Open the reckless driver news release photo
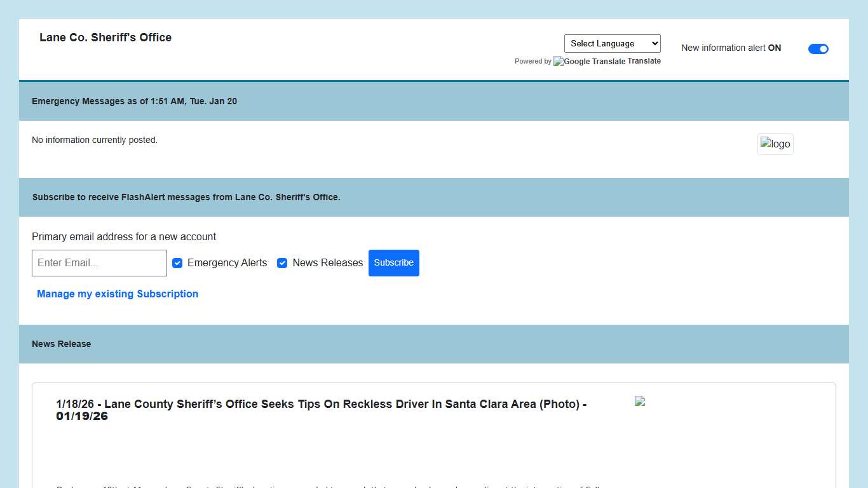The image size is (868, 488). pyautogui.click(x=640, y=401)
